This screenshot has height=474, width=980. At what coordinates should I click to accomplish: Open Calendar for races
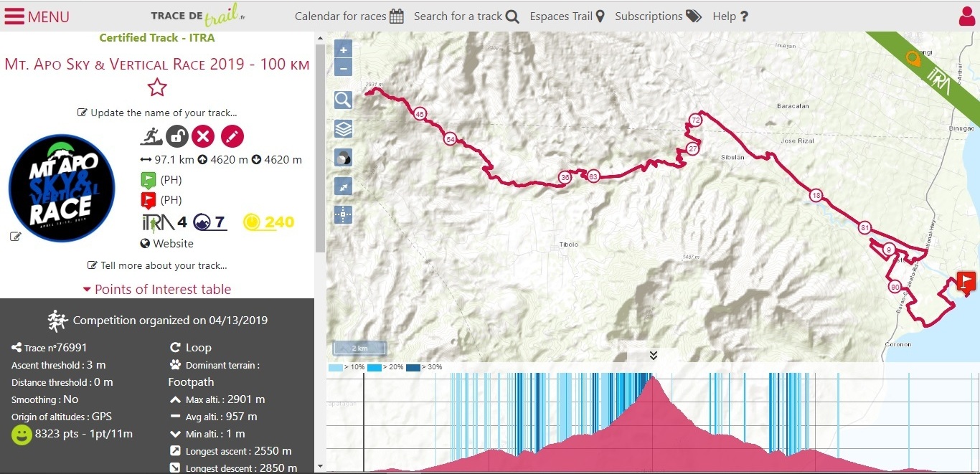coord(349,16)
